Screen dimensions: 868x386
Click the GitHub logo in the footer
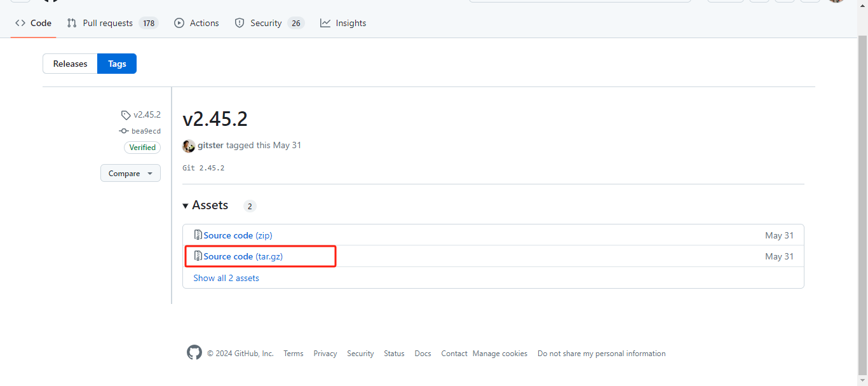[x=194, y=353]
